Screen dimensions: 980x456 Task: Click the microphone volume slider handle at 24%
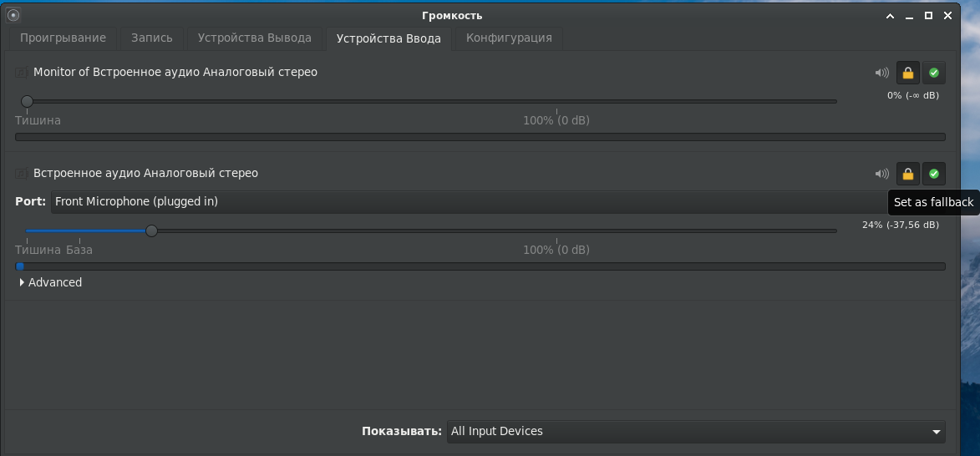click(151, 231)
